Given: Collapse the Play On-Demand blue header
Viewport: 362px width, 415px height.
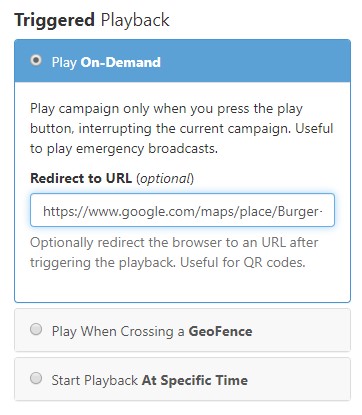Looking at the screenshot, I should pyautogui.click(x=182, y=61).
